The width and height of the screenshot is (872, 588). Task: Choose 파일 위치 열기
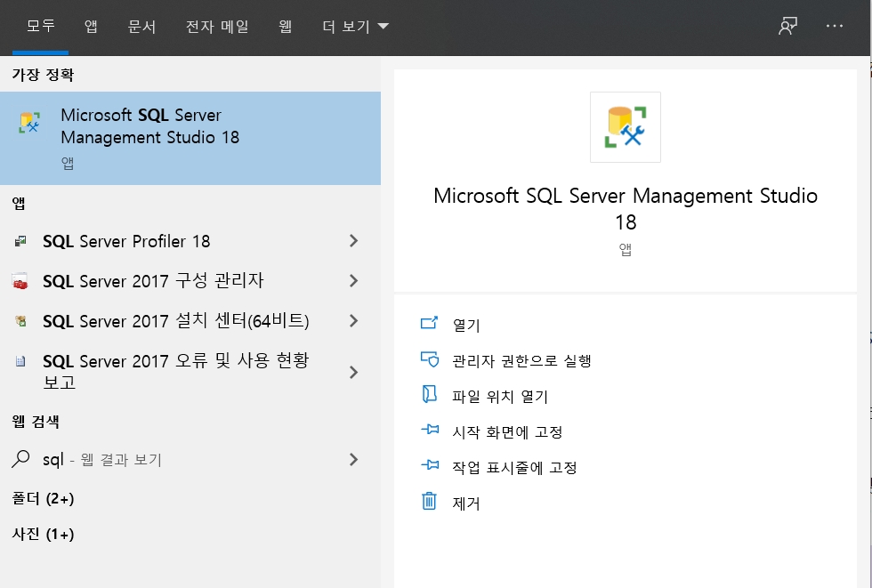[500, 396]
